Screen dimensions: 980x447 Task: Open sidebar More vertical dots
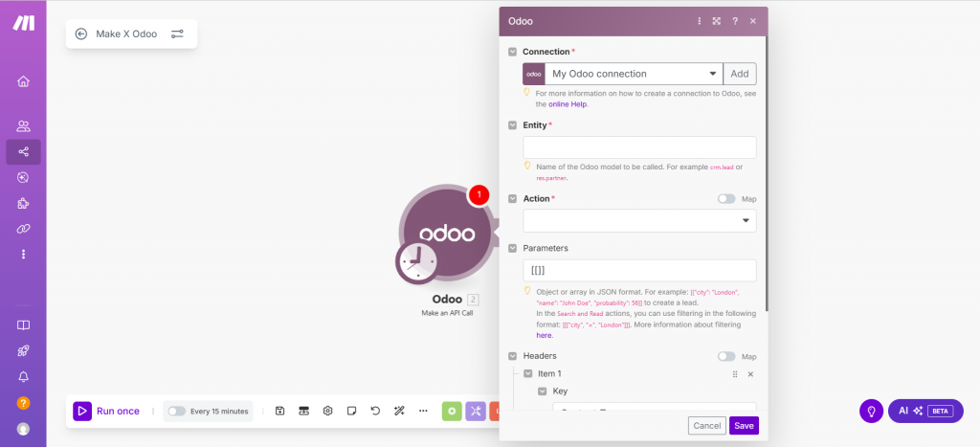click(x=24, y=254)
